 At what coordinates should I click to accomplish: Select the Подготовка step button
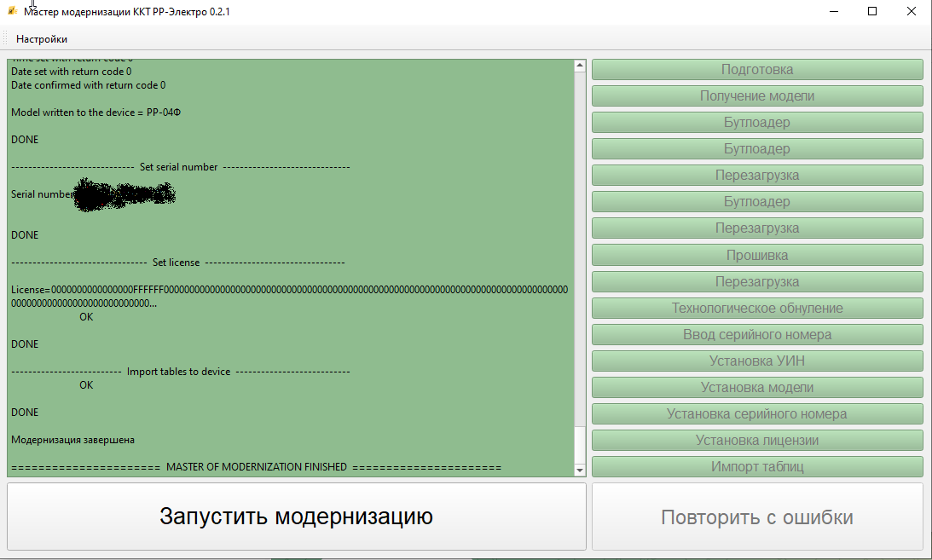757,70
